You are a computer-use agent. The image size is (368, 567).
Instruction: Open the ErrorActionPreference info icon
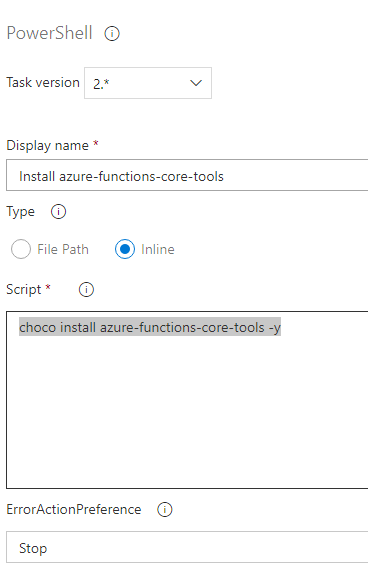(x=164, y=509)
